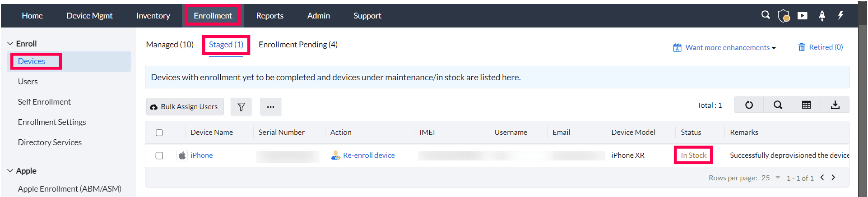This screenshot has height=197, width=868.
Task: Click the Bulk Assign Users button
Action: pyautogui.click(x=185, y=107)
